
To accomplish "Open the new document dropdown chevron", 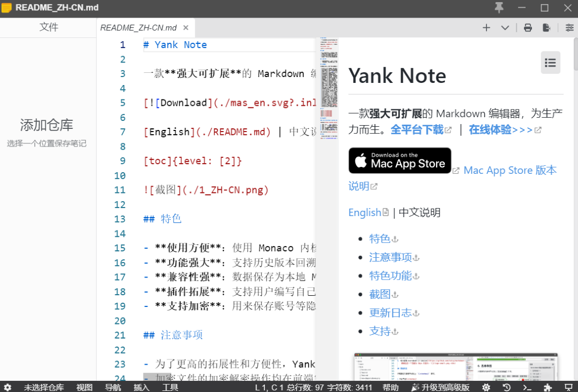I will 505,27.
